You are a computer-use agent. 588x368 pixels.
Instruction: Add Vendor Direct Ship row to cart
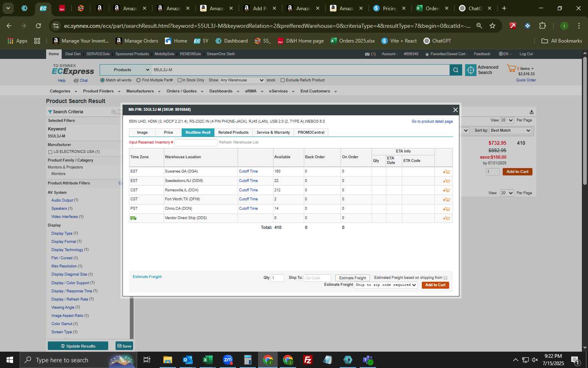[x=446, y=218]
